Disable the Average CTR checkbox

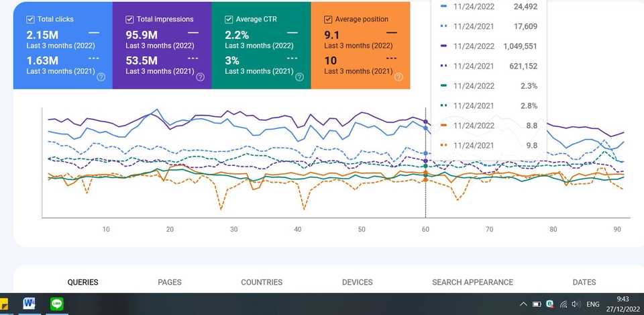pyautogui.click(x=229, y=19)
